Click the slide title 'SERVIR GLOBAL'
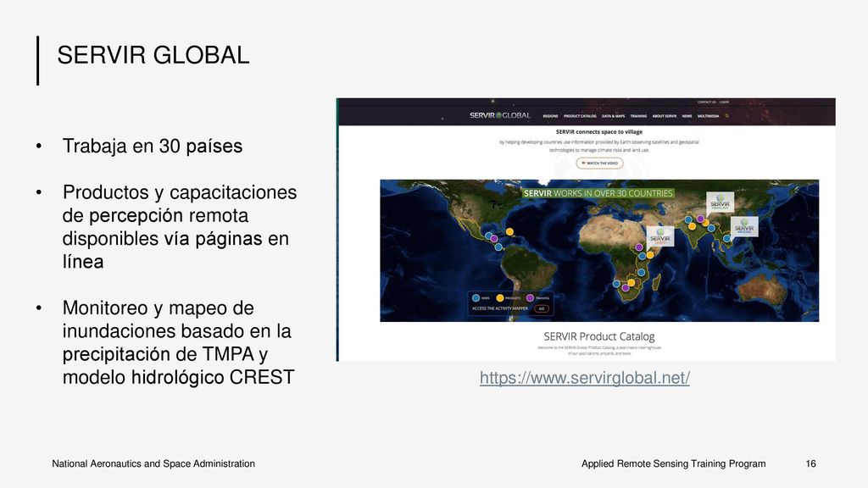The image size is (868, 488). (x=153, y=55)
